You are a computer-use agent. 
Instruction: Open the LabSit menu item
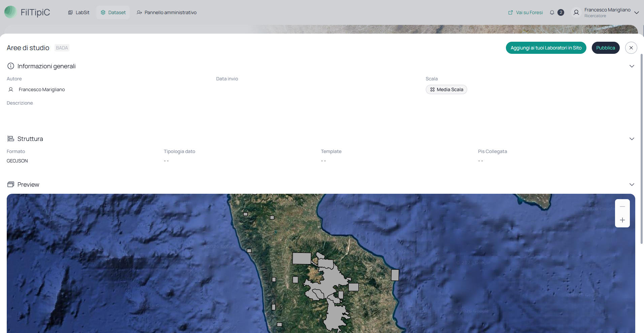coord(79,12)
